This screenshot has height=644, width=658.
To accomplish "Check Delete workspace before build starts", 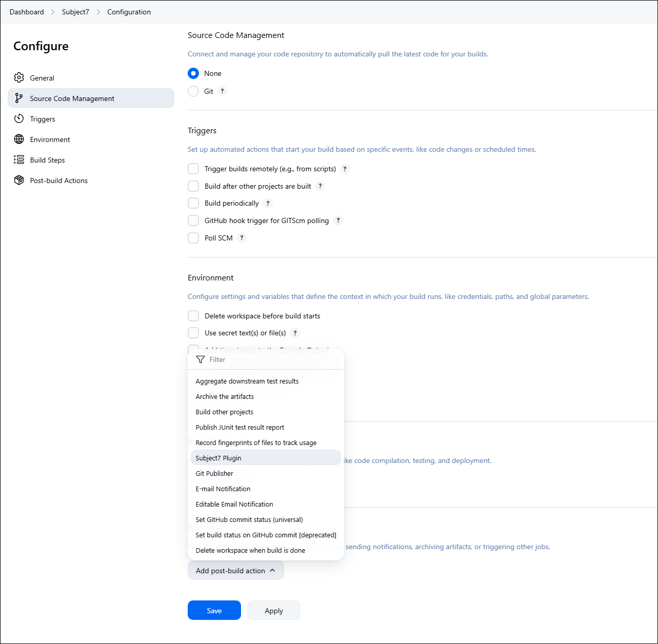I will pos(193,316).
